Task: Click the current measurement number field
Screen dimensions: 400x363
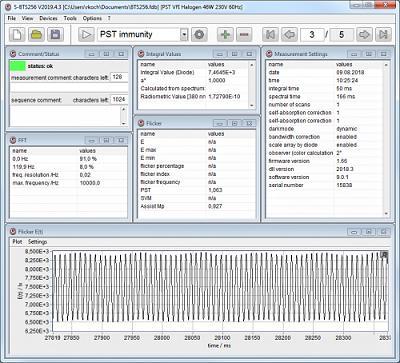Action: 312,34
